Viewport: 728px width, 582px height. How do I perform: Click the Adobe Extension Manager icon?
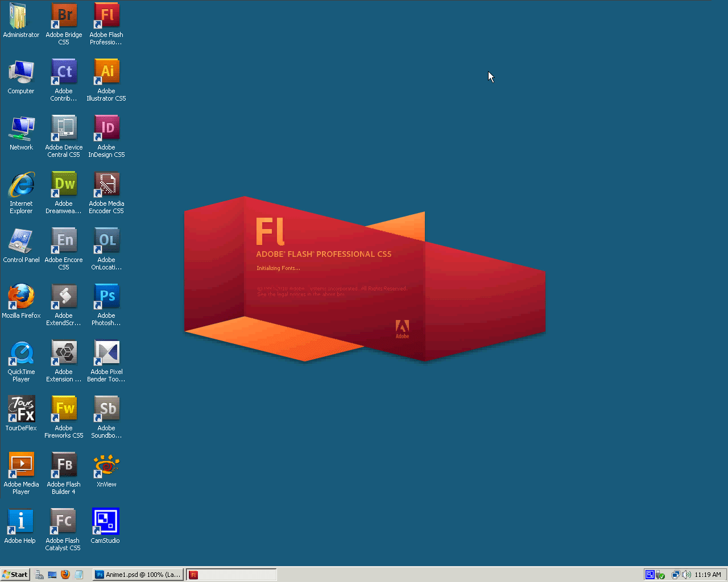64,361
